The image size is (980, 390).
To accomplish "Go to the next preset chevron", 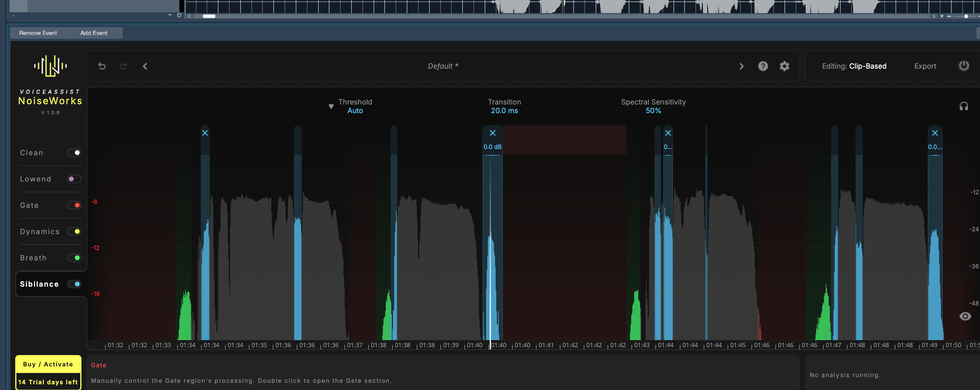I will [x=741, y=66].
